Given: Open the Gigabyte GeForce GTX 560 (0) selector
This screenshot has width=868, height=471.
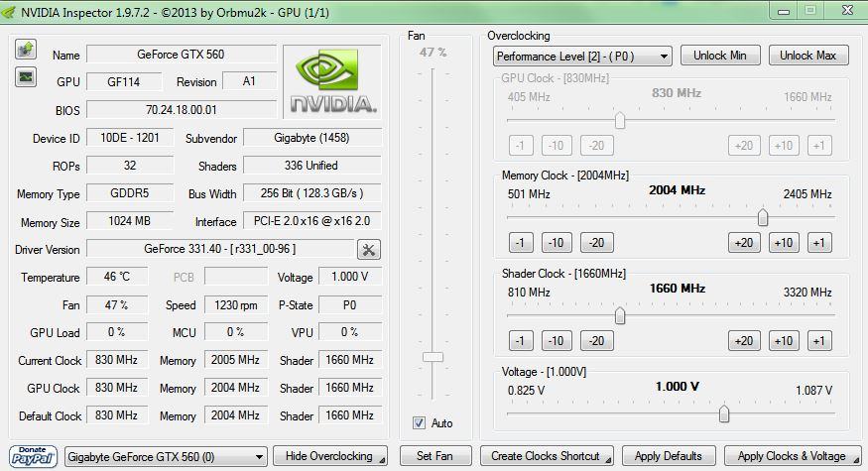Looking at the screenshot, I should (166, 456).
